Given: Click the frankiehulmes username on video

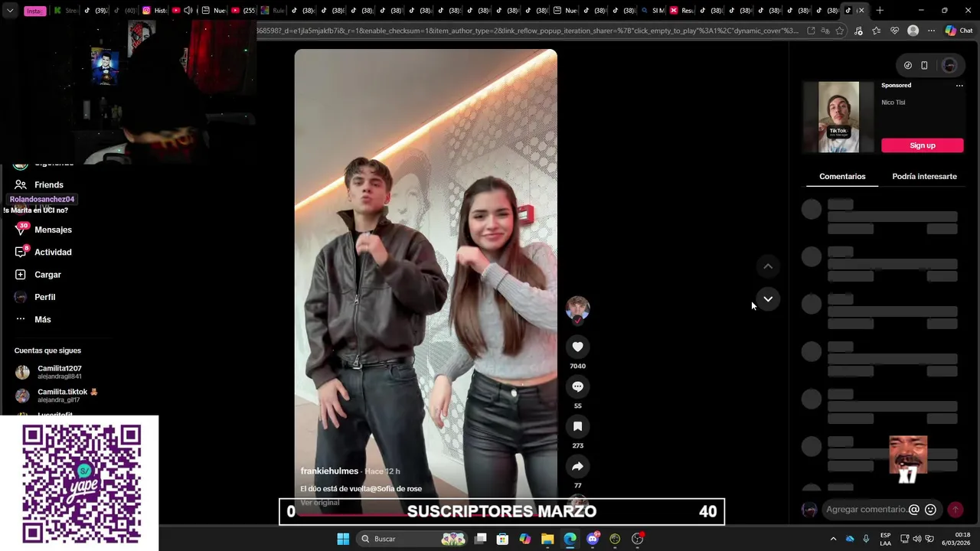Looking at the screenshot, I should 329,471.
